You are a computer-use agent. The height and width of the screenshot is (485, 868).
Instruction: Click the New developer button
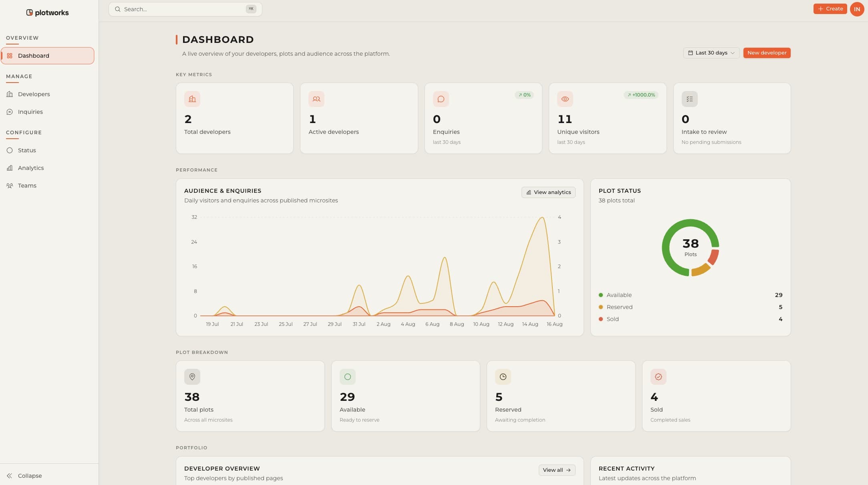[x=767, y=53]
